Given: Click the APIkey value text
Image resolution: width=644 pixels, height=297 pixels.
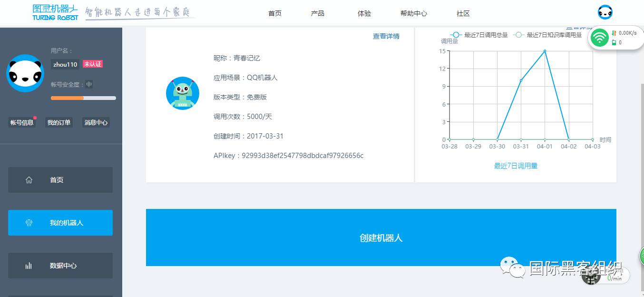Looking at the screenshot, I should pyautogui.click(x=302, y=156).
